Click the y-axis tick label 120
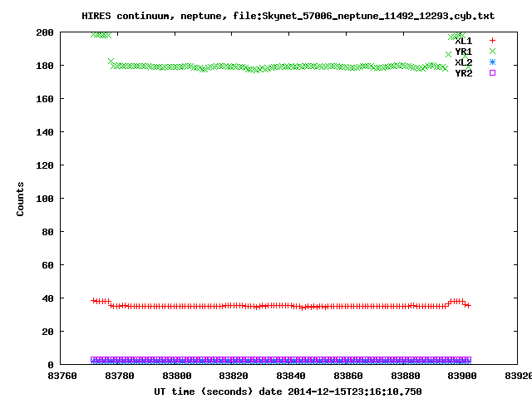The image size is (532, 399). click(x=45, y=165)
